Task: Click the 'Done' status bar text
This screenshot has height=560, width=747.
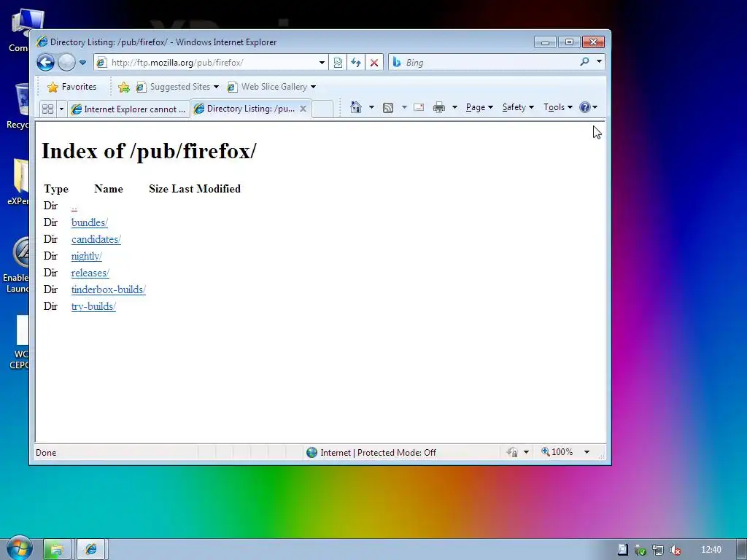Action: click(x=46, y=453)
